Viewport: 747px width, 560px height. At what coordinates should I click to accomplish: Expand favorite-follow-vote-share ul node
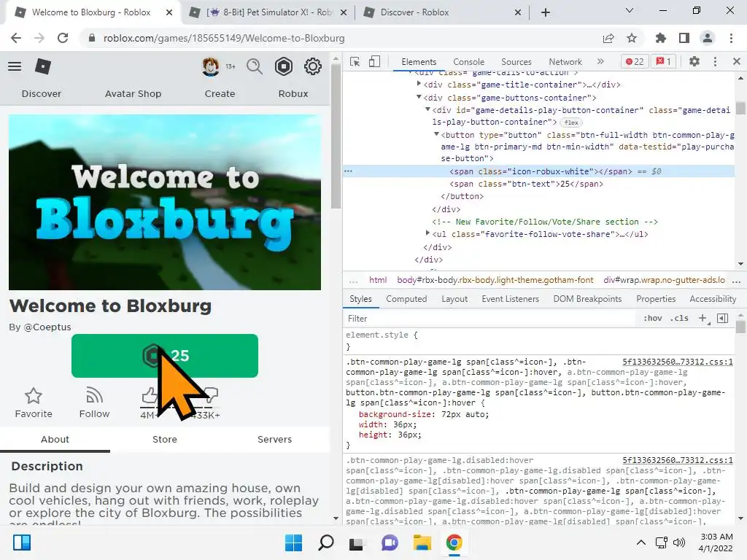pyautogui.click(x=427, y=233)
